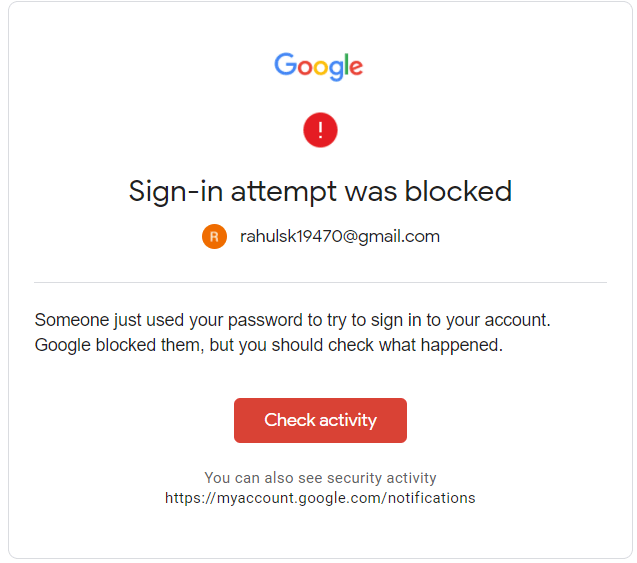Viewport: 637px width, 563px height.
Task: Click the horizontal divider below the email
Action: tap(320, 283)
